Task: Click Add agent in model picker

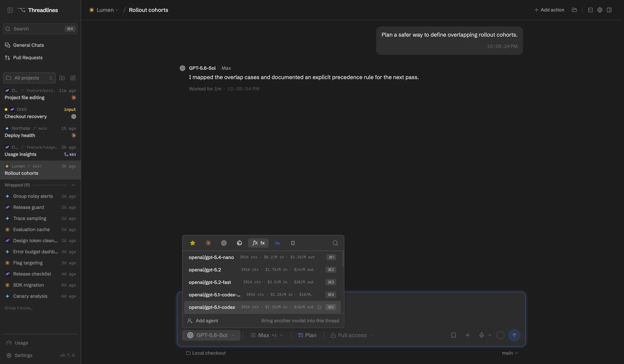Action: point(263,321)
